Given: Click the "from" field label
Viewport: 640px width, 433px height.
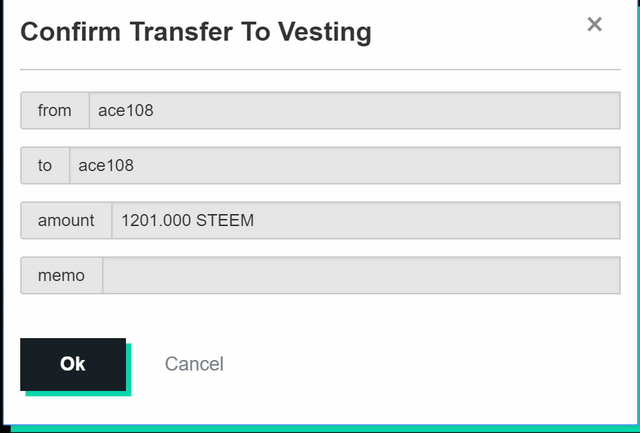Looking at the screenshot, I should click(55, 111).
